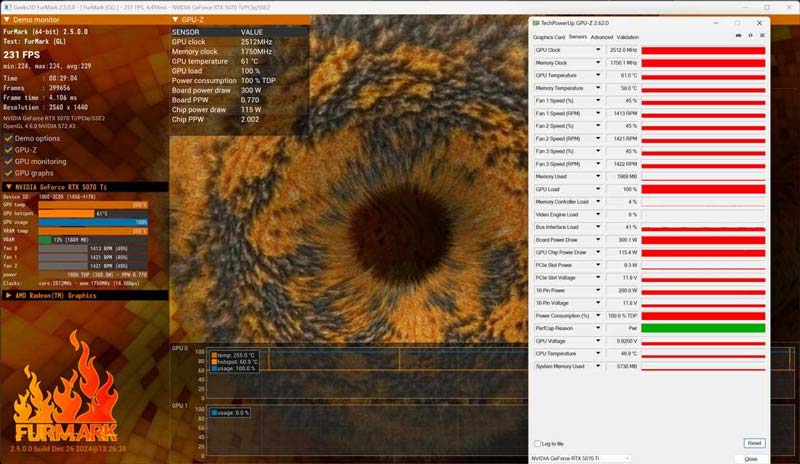Open the Fan 2 Speed (%) dropdown arrow

point(598,126)
